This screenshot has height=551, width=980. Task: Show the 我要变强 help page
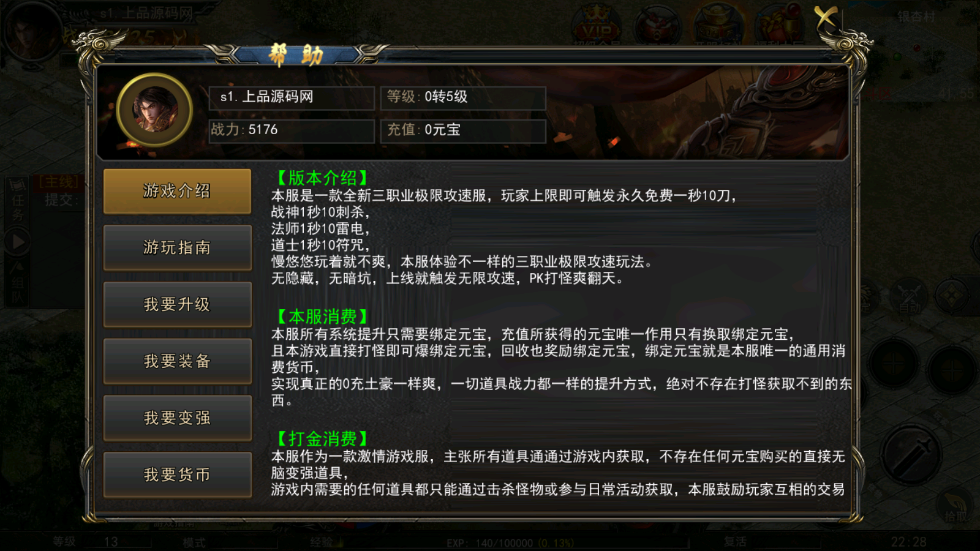click(x=178, y=418)
